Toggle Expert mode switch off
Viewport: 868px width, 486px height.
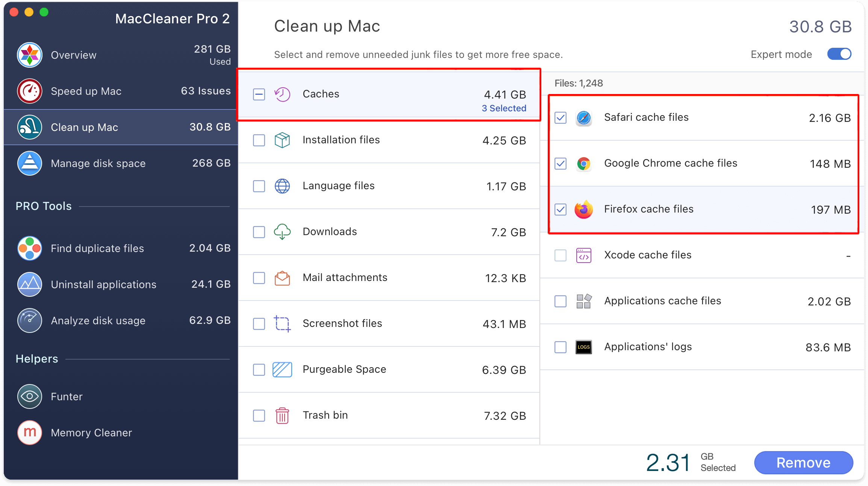[x=839, y=54]
